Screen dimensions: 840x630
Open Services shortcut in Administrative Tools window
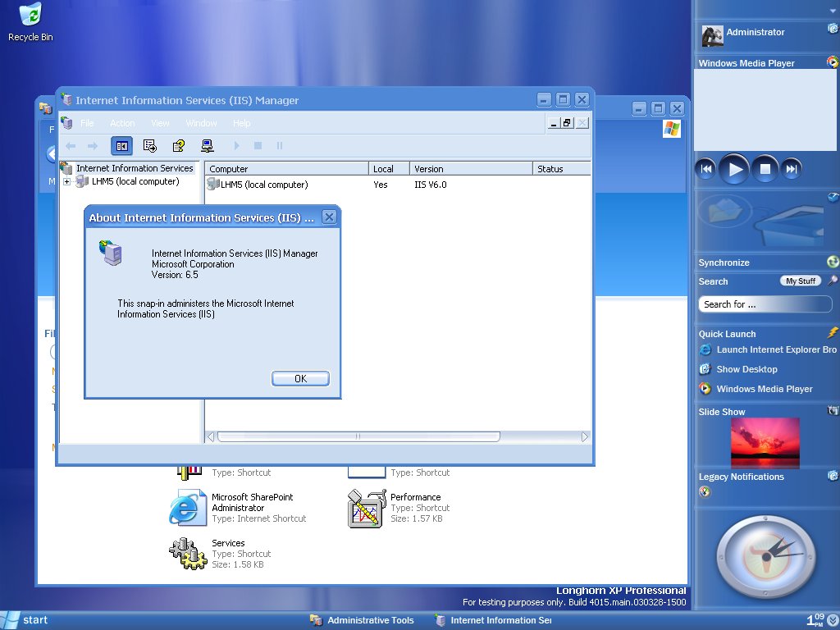point(220,554)
